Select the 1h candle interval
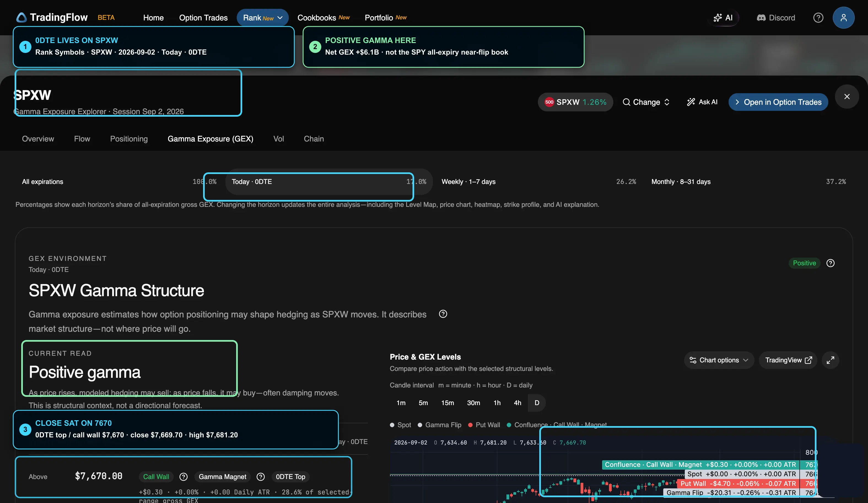The image size is (868, 503). point(497,403)
